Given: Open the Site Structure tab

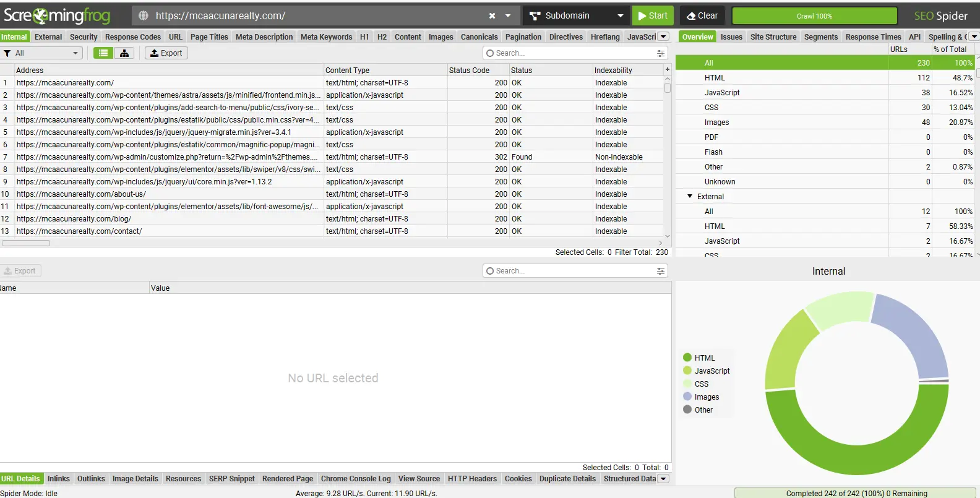Looking at the screenshot, I should point(773,37).
